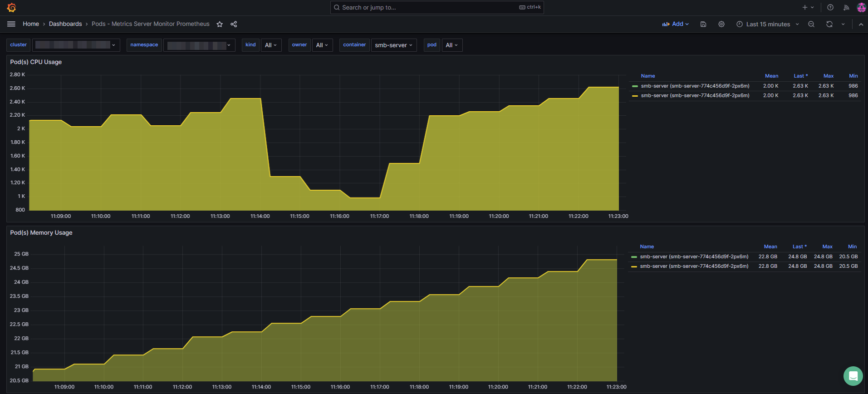
Task: Star this dashboard as favorite
Action: tap(220, 24)
